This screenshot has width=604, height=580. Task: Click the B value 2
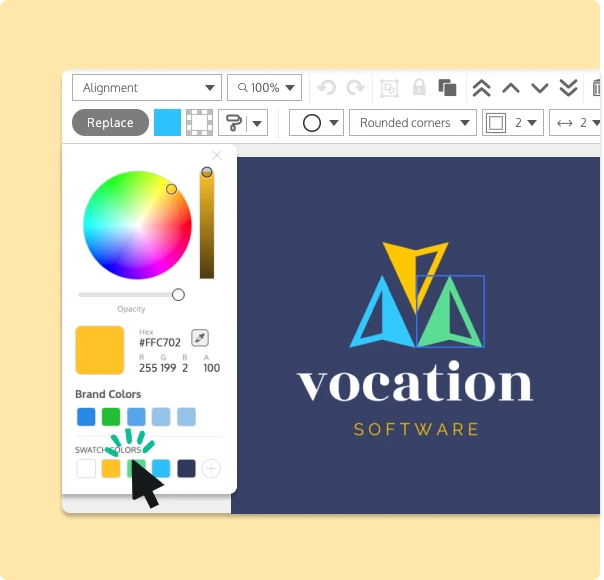click(x=185, y=368)
